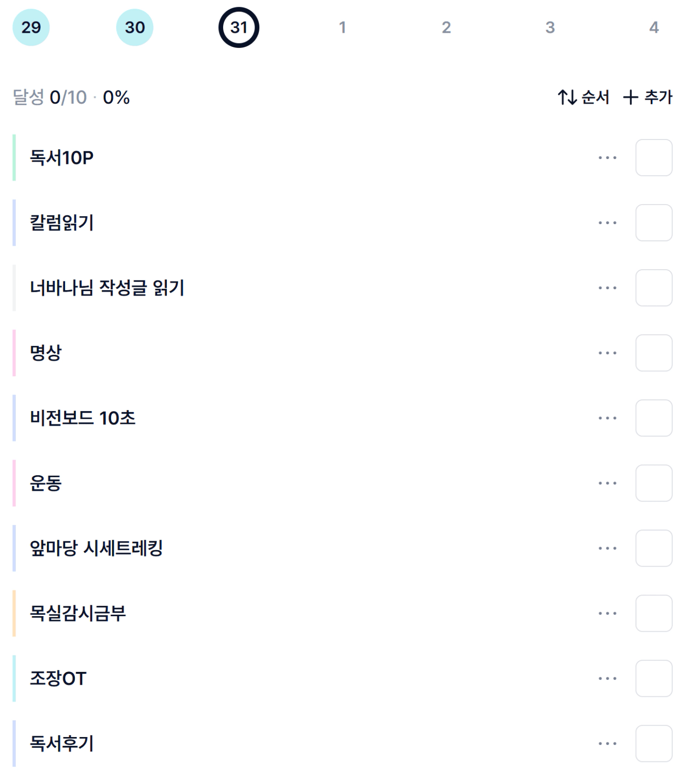688x784 pixels.
Task: Click the 운동 habit title
Action: [46, 483]
